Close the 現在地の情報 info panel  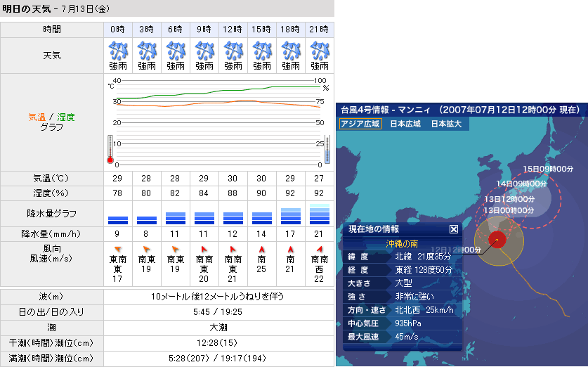[x=453, y=229]
